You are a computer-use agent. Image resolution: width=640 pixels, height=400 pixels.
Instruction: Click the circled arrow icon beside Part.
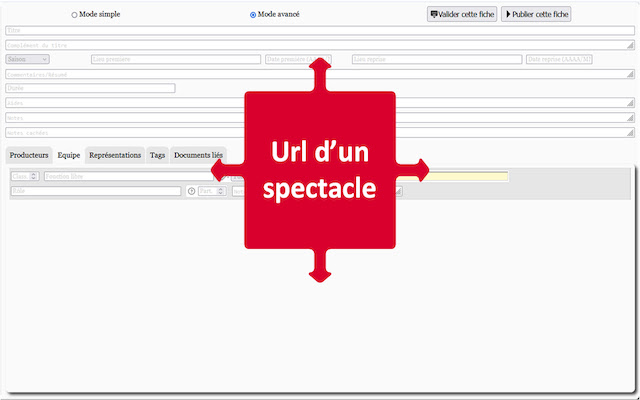[x=191, y=191]
